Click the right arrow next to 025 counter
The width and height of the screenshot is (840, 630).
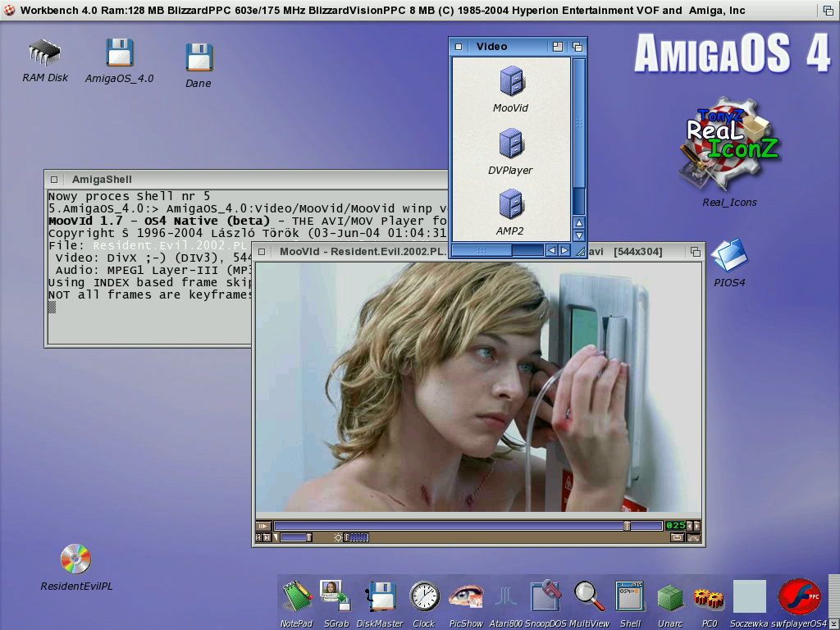(696, 526)
